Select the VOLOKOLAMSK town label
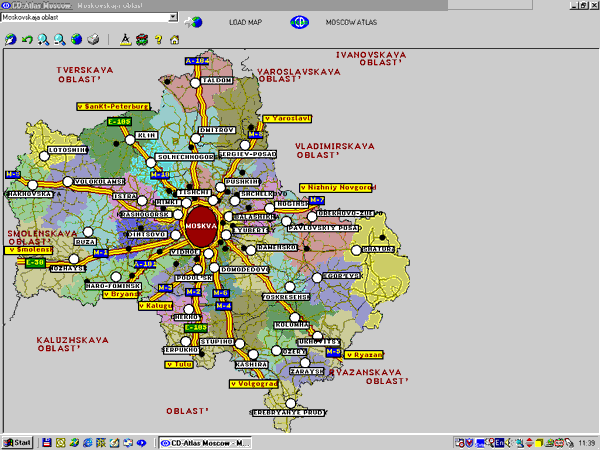The width and height of the screenshot is (600, 450). click(x=99, y=181)
